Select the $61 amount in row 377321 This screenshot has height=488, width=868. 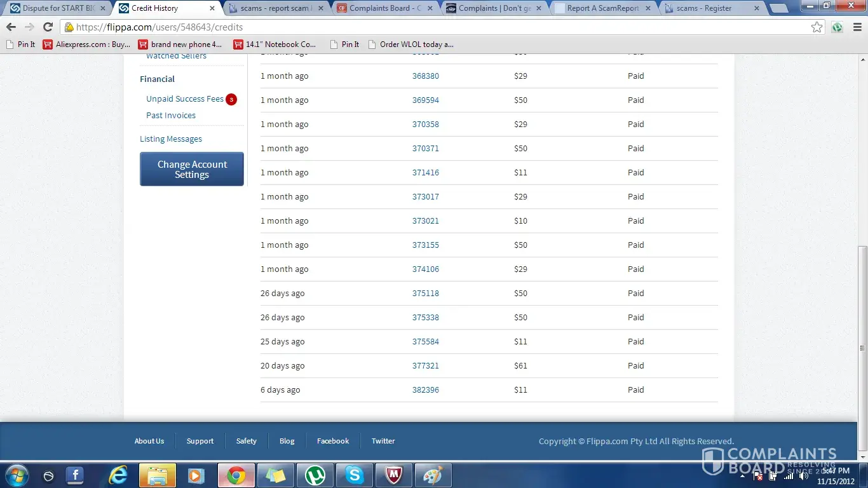(520, 366)
